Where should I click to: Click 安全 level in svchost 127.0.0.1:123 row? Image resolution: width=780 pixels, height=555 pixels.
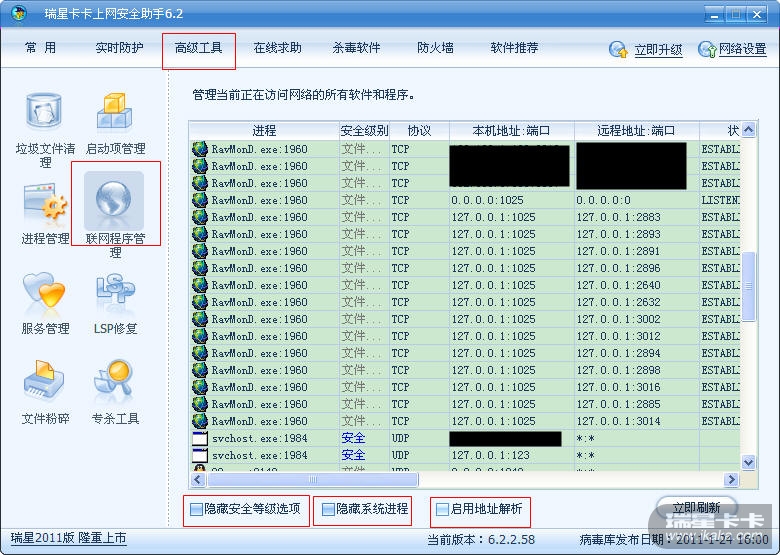tap(353, 455)
